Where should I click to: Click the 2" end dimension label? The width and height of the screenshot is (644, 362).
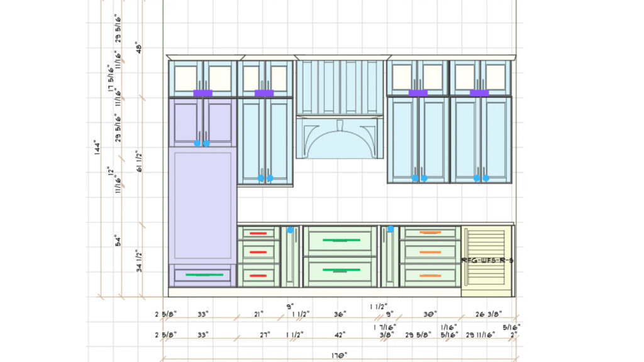(x=514, y=335)
